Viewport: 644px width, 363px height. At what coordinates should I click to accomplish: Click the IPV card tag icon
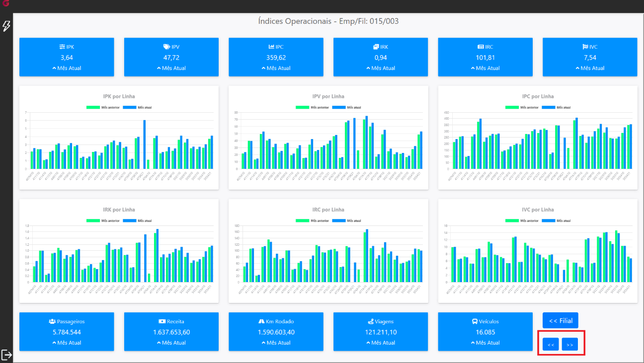[x=166, y=47]
